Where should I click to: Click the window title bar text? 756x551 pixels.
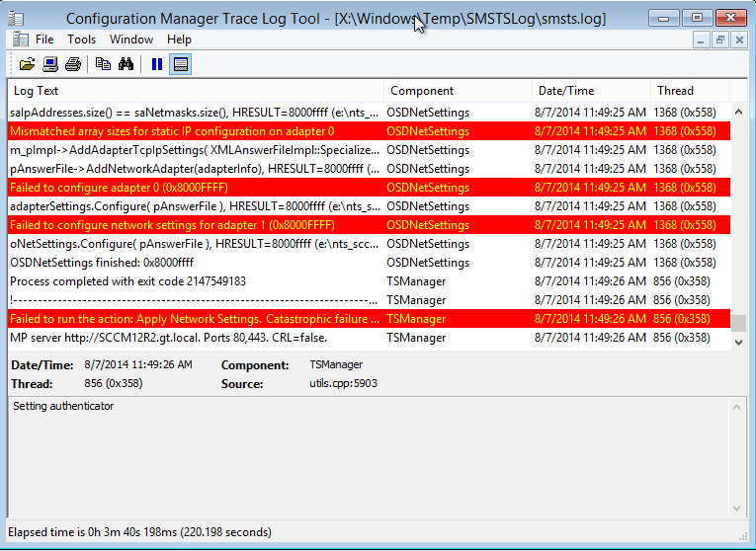(336, 19)
